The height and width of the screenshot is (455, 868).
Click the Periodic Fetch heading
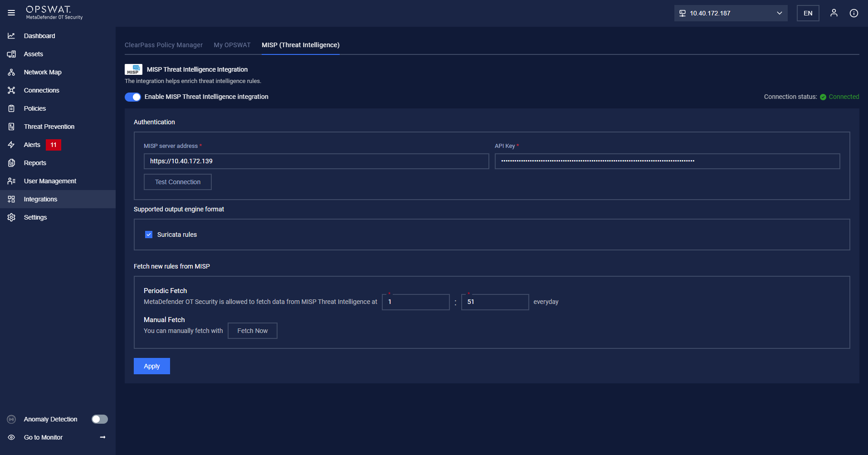click(x=165, y=291)
